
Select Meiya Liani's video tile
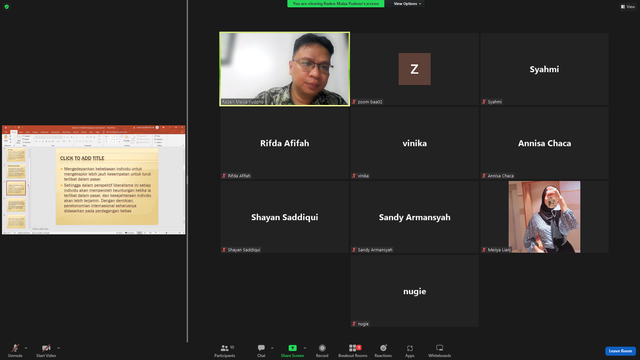[544, 217]
